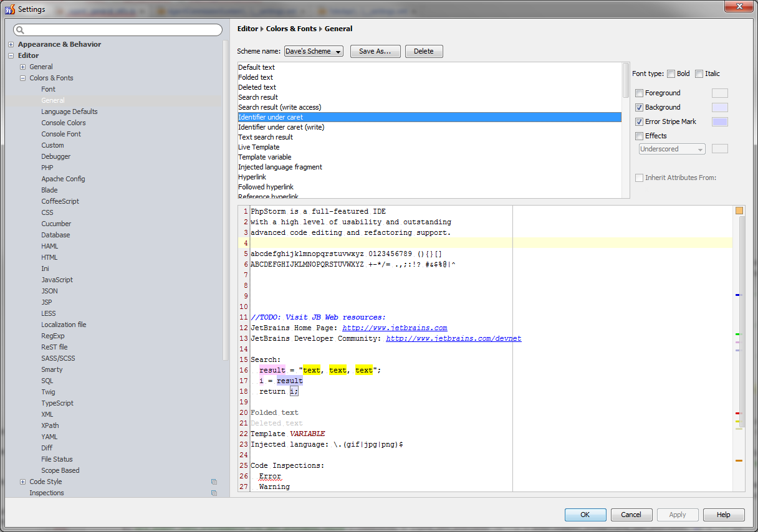This screenshot has width=758, height=532.
Task: Open Debugger color settings
Action: (56, 156)
